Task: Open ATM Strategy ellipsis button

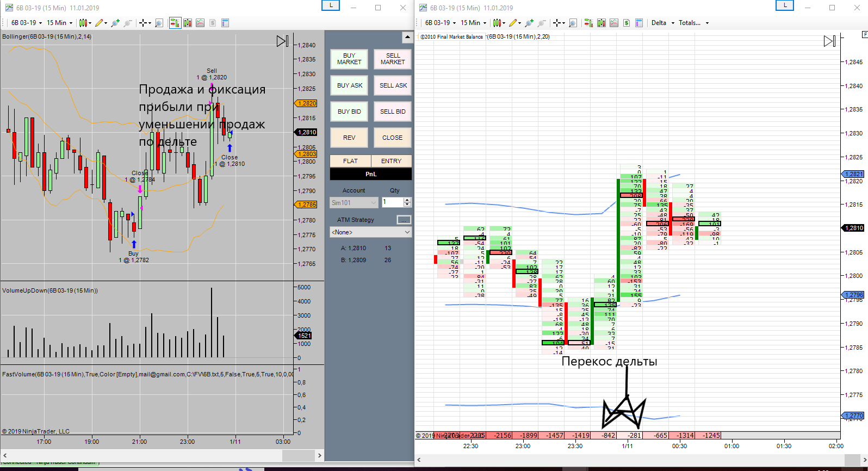Action: [404, 220]
